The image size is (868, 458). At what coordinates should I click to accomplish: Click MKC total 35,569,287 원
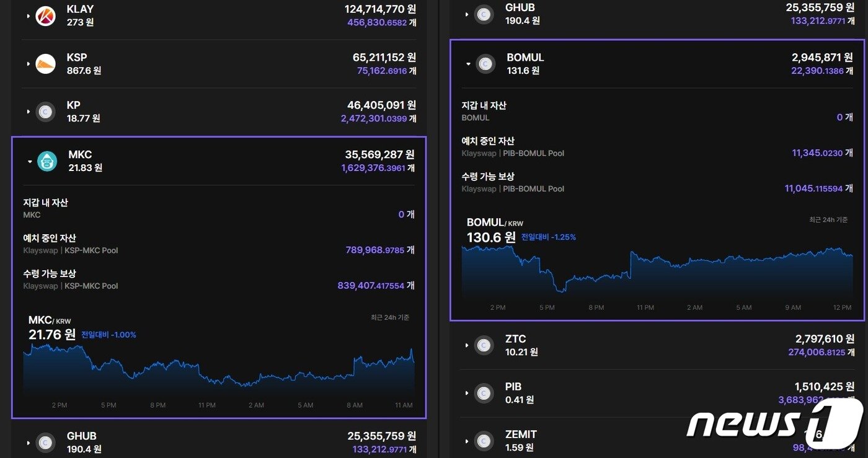[x=379, y=154]
